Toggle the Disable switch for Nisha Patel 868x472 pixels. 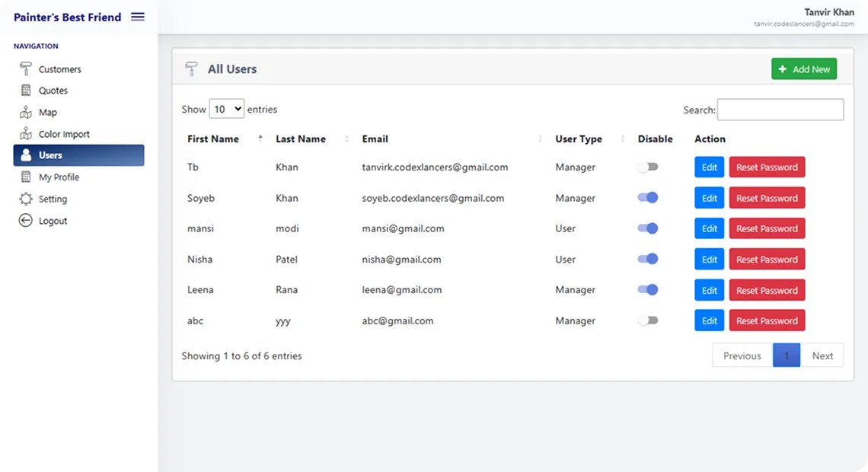click(x=648, y=259)
